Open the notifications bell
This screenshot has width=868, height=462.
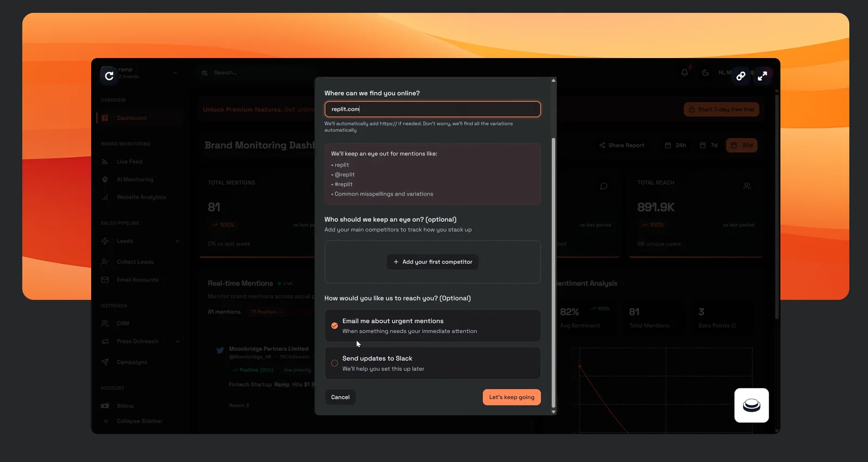(x=685, y=73)
